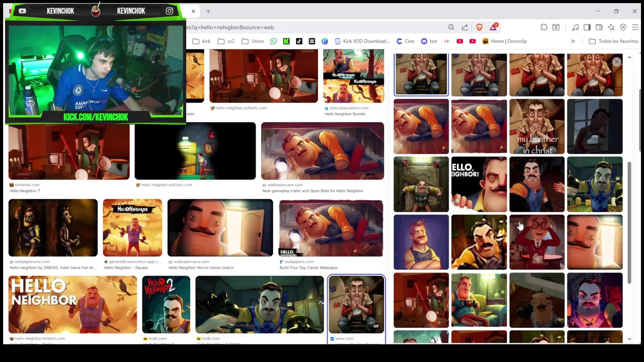The image size is (644, 362).
Task: Open the green Kick bookmark icon
Action: coord(286,41)
